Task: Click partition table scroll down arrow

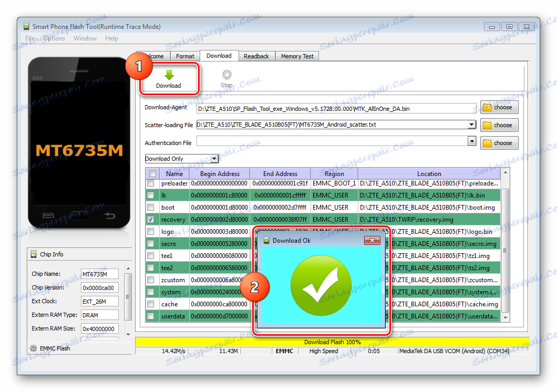Action: [505, 318]
